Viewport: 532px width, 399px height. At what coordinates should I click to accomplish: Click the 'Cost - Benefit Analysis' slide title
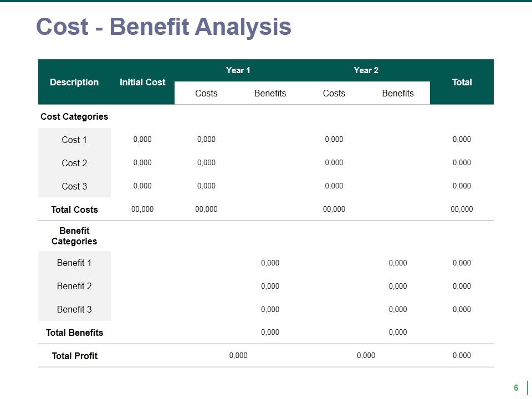pyautogui.click(x=163, y=27)
